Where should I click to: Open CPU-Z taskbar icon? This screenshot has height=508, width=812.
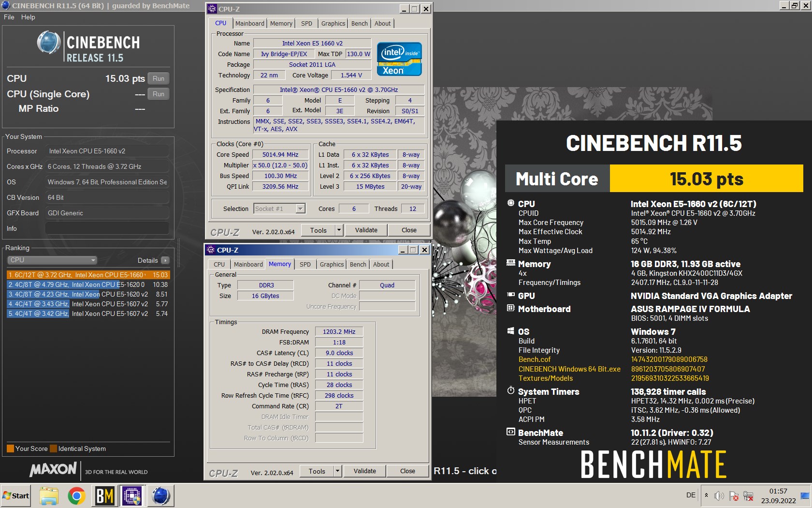pos(132,496)
